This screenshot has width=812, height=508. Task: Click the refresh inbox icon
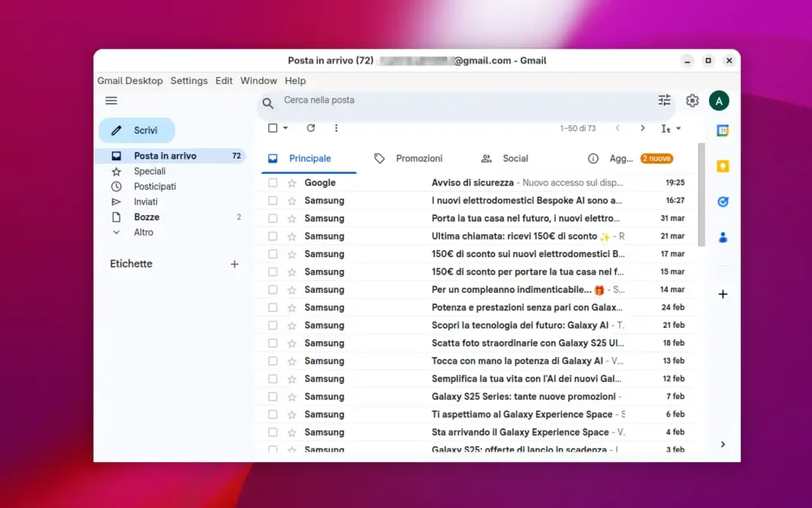[311, 128]
